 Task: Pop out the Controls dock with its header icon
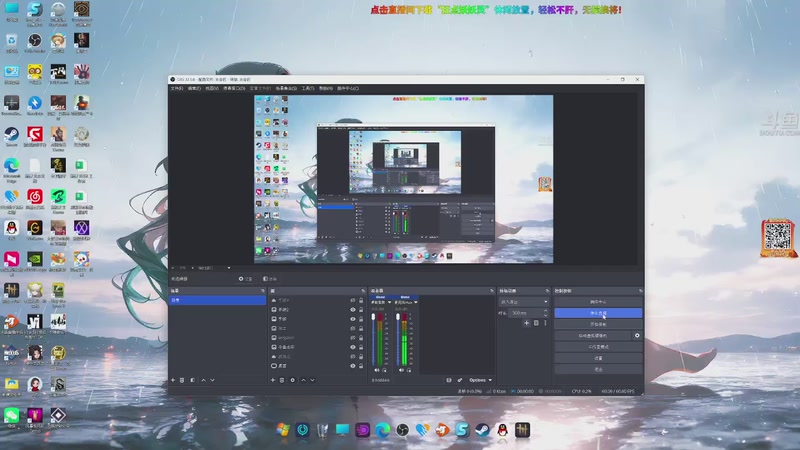640,291
